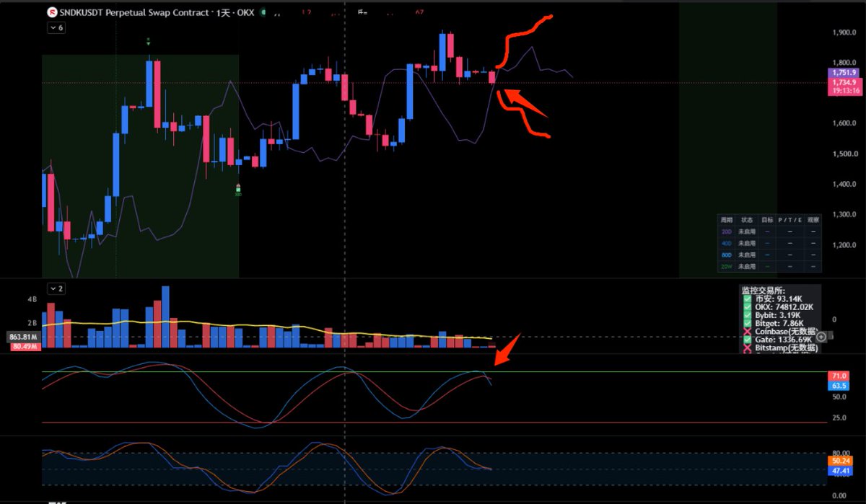866x504 pixels.
Task: Click the 63.5 blue oscillator value tag
Action: click(839, 386)
